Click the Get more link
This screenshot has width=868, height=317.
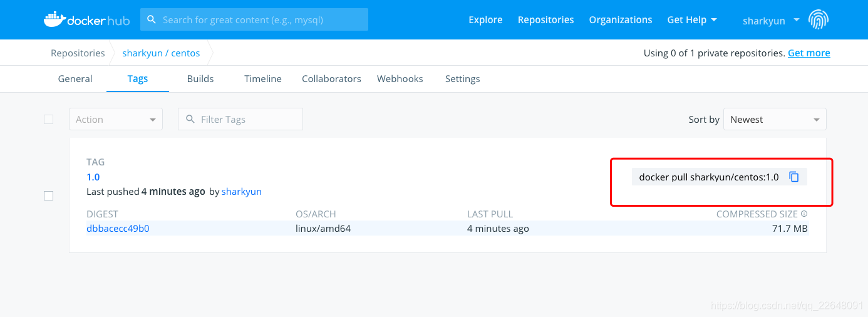(809, 53)
